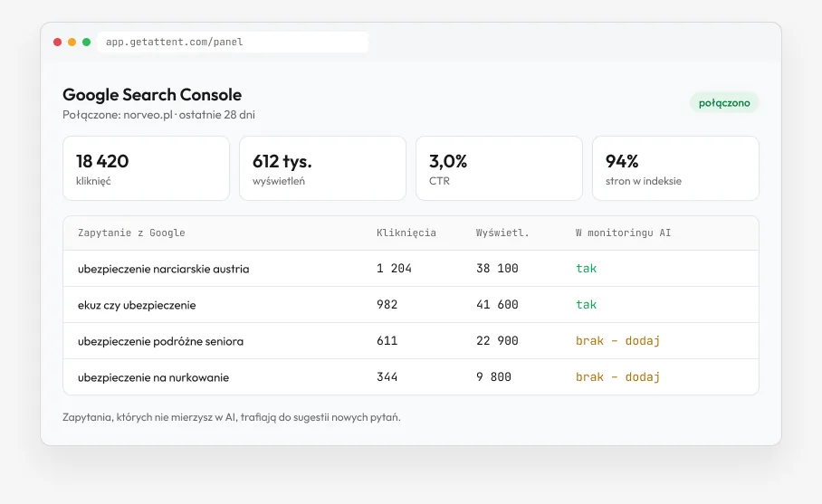Click the red close window dot
Viewport: 822px width, 504px height.
coord(58,42)
